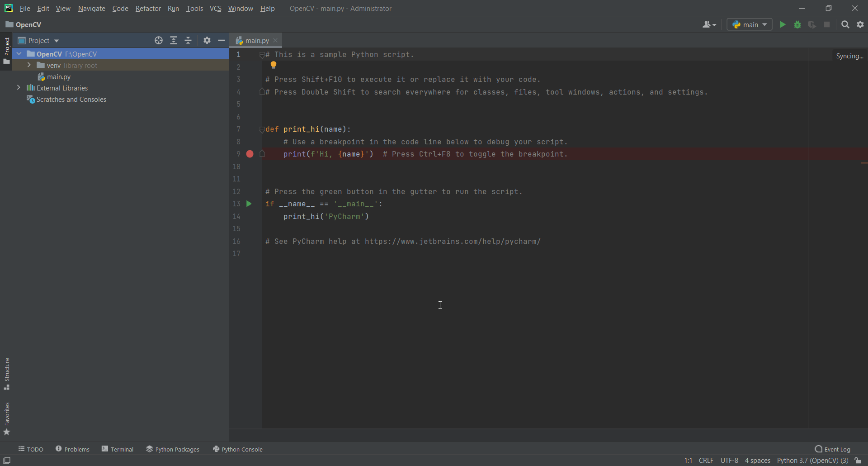Viewport: 868px width, 466px height.
Task: Toggle the Structure sidebar tool button
Action: [x=6, y=374]
